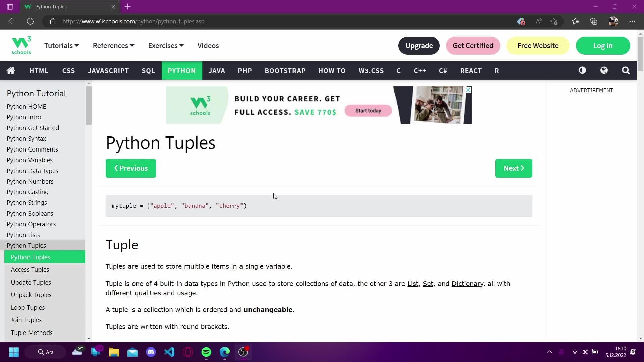Click the browser address bar
Image resolution: width=644 pixels, height=362 pixels.
click(x=285, y=21)
